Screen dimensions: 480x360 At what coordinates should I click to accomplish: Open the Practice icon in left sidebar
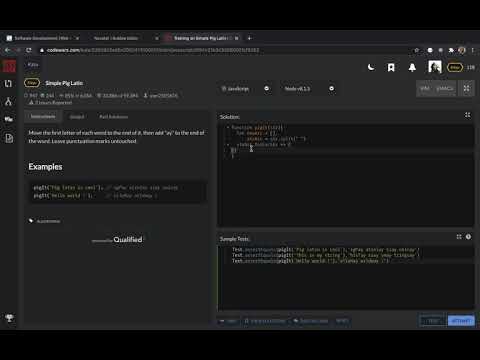point(8,83)
